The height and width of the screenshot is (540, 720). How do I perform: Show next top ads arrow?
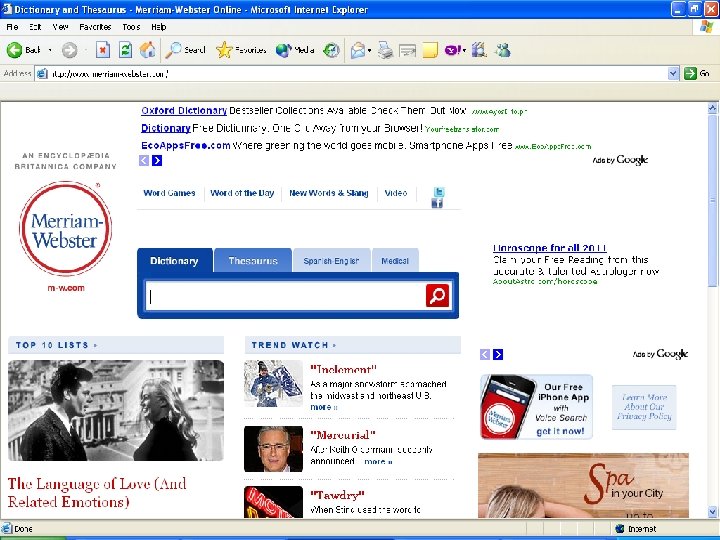[157, 160]
